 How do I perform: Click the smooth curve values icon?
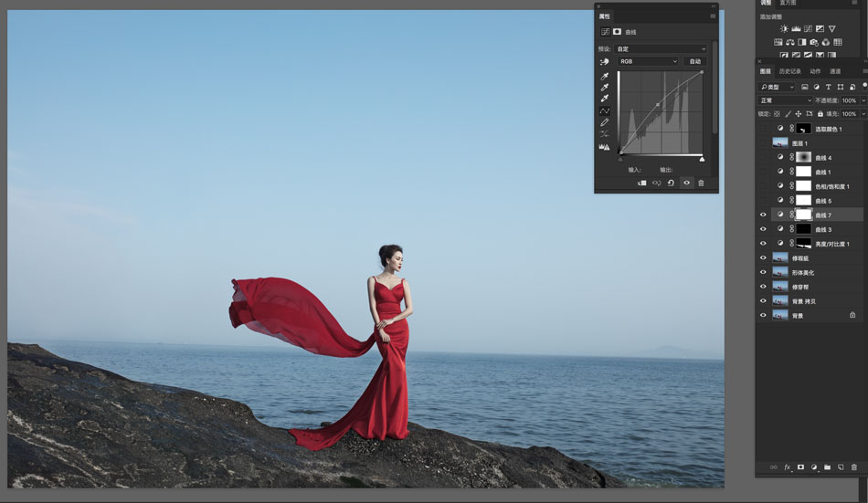tap(605, 134)
